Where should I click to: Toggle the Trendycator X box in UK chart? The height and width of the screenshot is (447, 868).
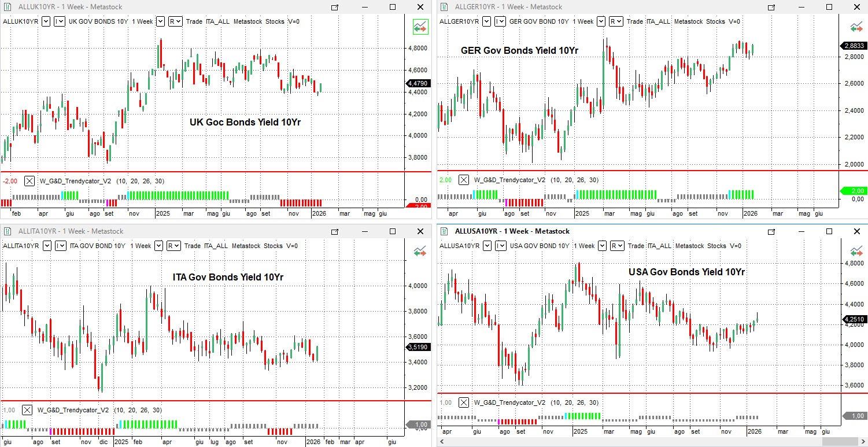(x=30, y=181)
